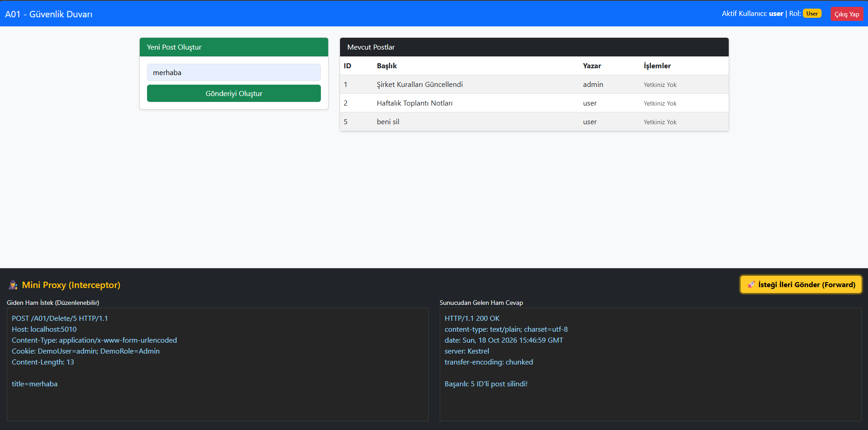The height and width of the screenshot is (430, 868).
Task: Click Yetkiniz Yok in the beni sil row
Action: click(660, 122)
